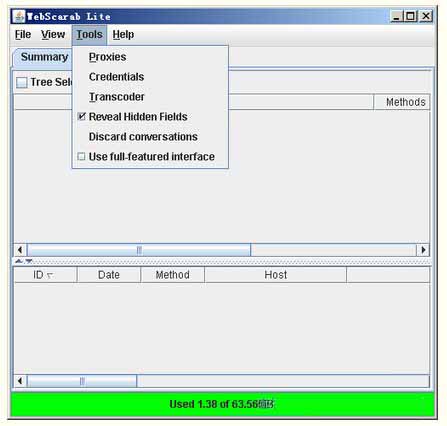
Task: Switch to the Summary tab
Action: coord(43,57)
